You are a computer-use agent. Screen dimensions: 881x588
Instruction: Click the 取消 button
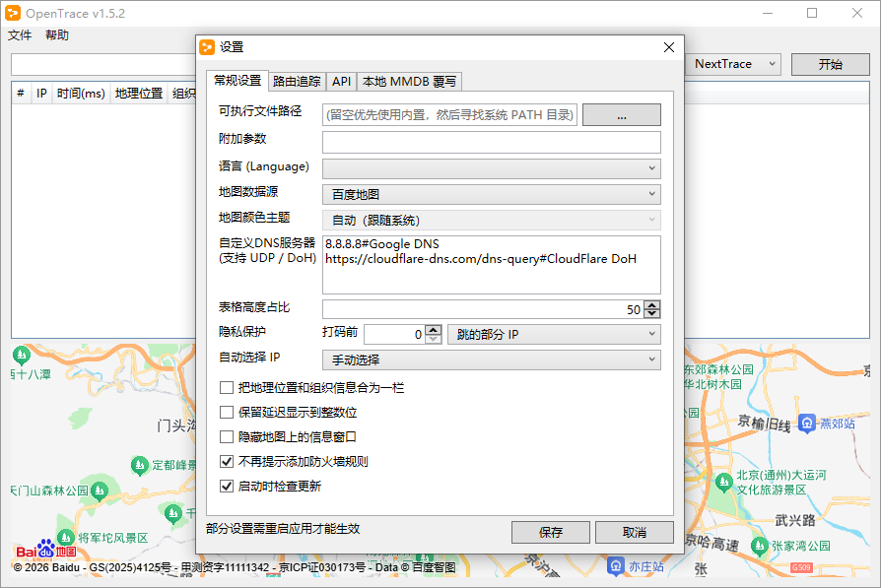[635, 532]
